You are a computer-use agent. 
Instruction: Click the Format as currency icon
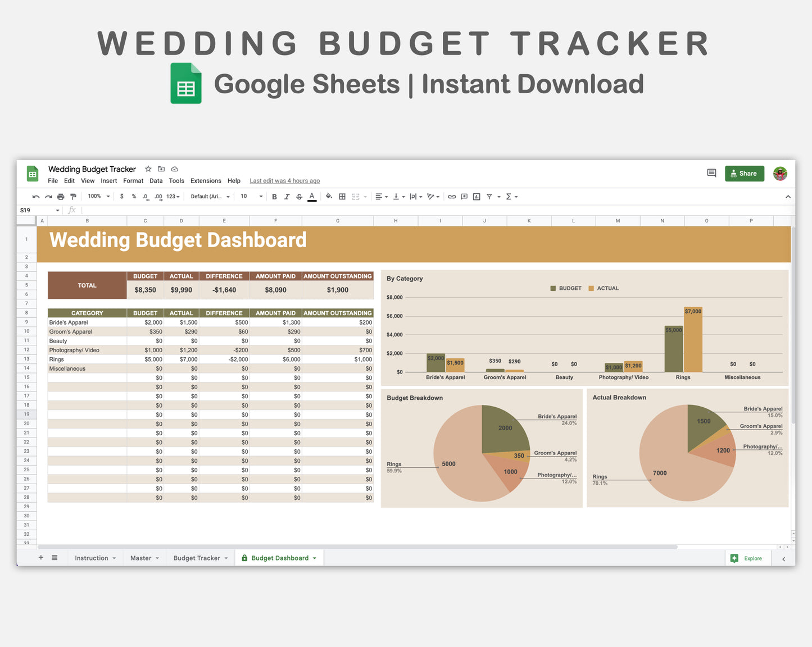pyautogui.click(x=122, y=197)
